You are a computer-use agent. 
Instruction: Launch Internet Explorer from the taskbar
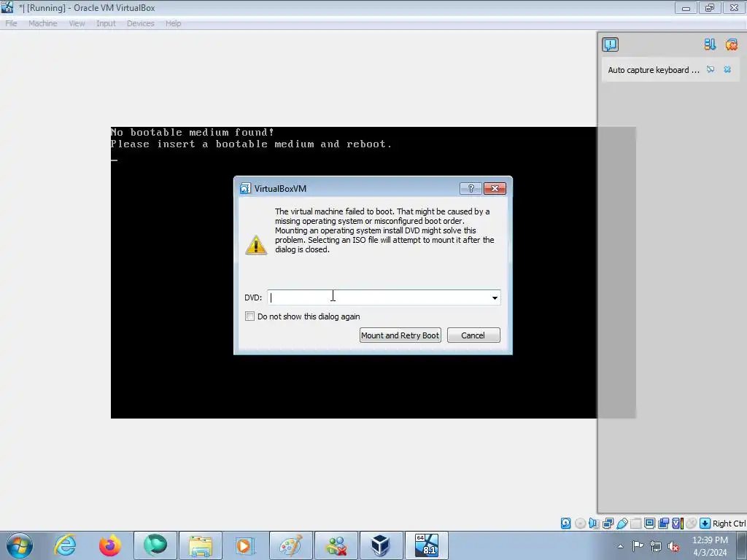(65, 545)
